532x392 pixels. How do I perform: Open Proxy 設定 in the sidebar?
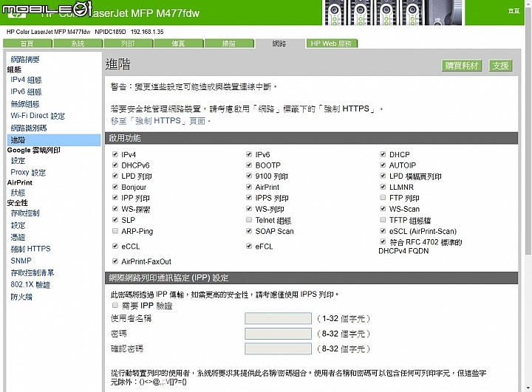coord(28,172)
